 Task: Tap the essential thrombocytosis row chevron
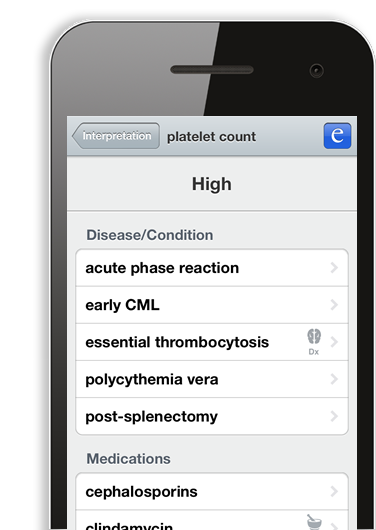(334, 342)
